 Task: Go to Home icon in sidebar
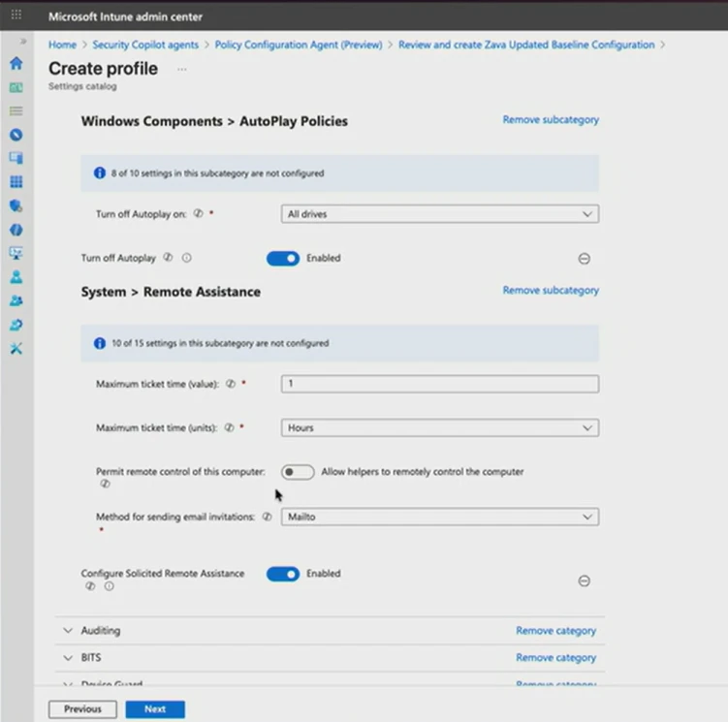[x=16, y=63]
